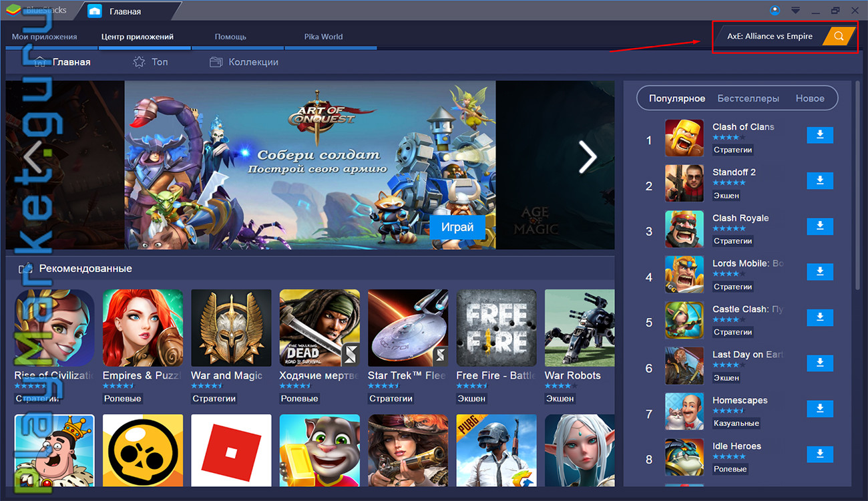Open Talking Tom cat game icon
868x501 pixels.
[320, 450]
